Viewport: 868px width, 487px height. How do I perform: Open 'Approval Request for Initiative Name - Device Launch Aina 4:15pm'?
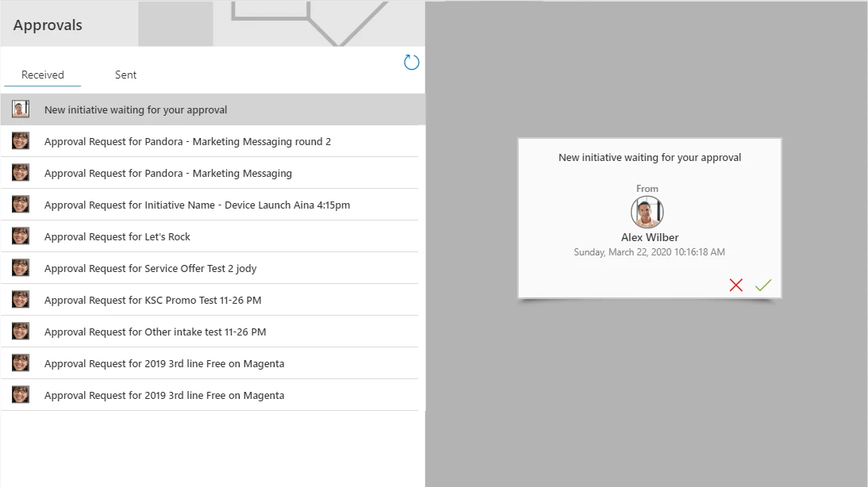click(196, 204)
